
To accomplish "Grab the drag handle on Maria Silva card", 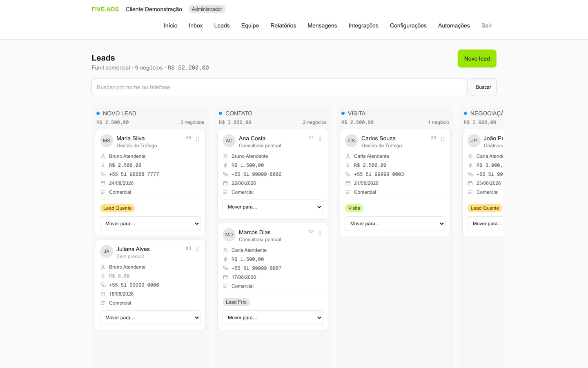I will [x=198, y=139].
